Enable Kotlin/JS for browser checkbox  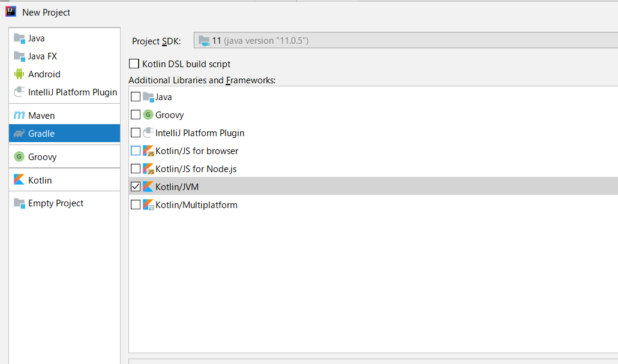(x=136, y=151)
